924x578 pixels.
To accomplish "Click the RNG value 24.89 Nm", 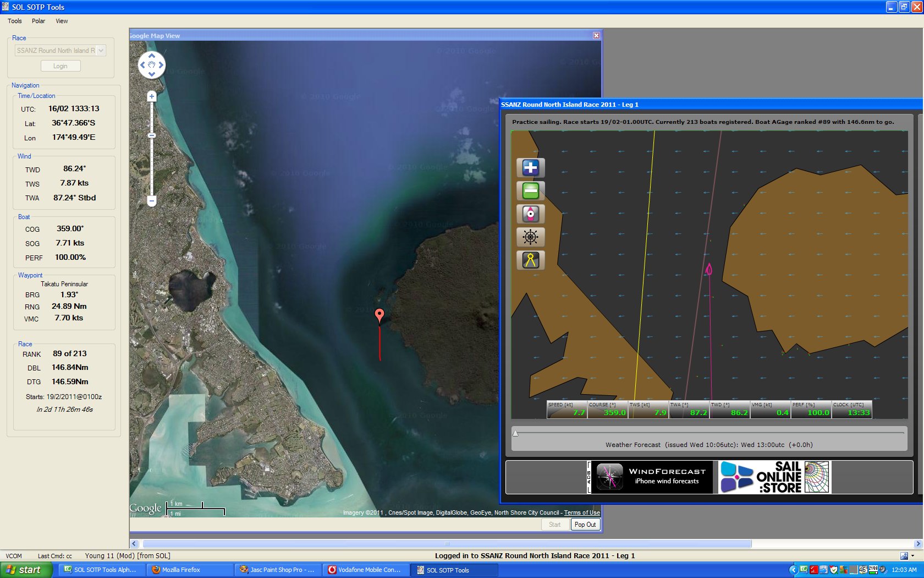I will coord(69,306).
